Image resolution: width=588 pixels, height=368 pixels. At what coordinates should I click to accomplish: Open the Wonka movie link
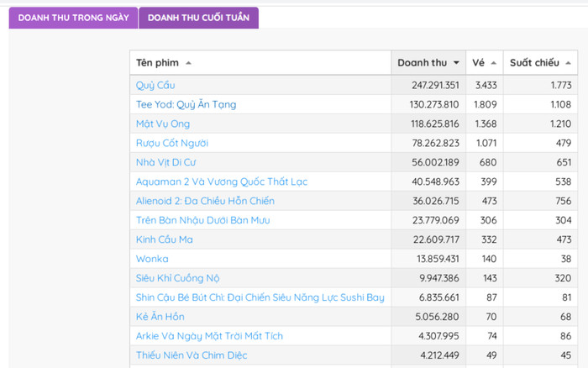(x=152, y=259)
